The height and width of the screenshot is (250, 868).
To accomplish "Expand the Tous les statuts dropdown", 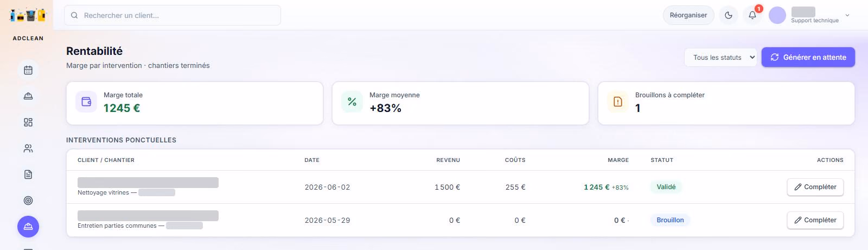I will tap(721, 57).
